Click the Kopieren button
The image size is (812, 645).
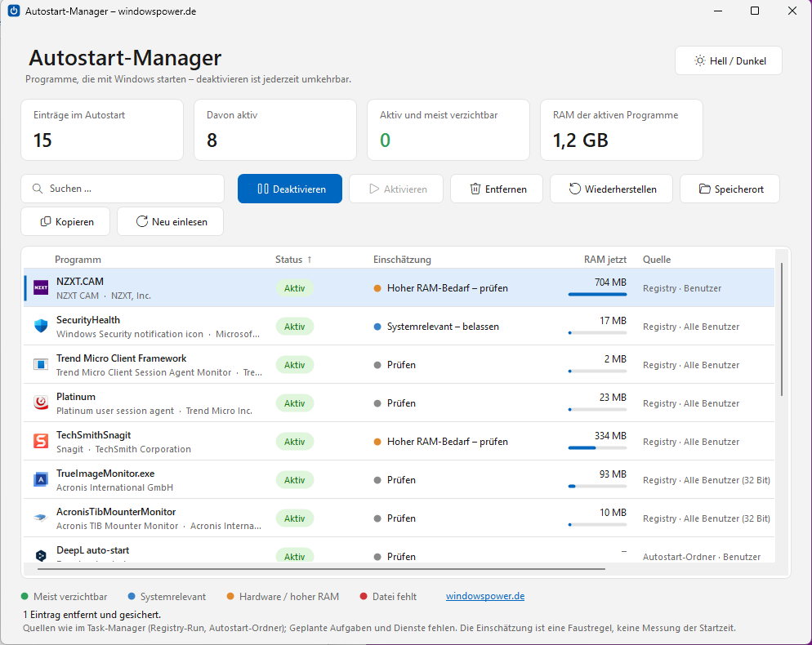(x=66, y=221)
